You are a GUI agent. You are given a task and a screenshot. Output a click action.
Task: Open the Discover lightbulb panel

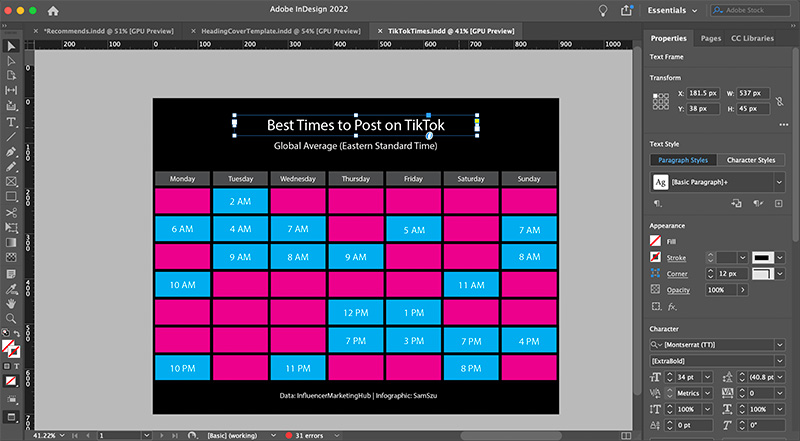[603, 11]
